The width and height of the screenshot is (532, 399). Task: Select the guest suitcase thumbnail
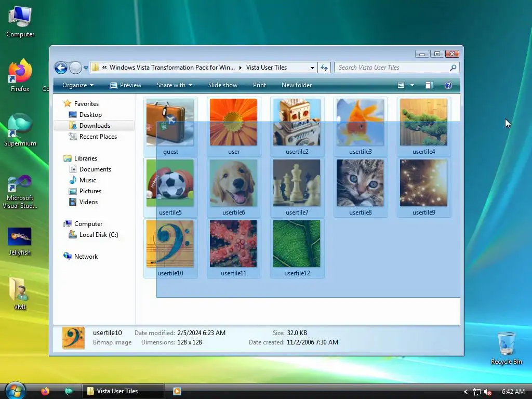point(170,123)
